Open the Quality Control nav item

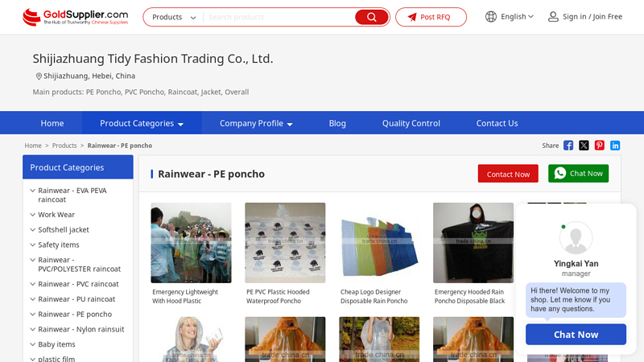411,123
